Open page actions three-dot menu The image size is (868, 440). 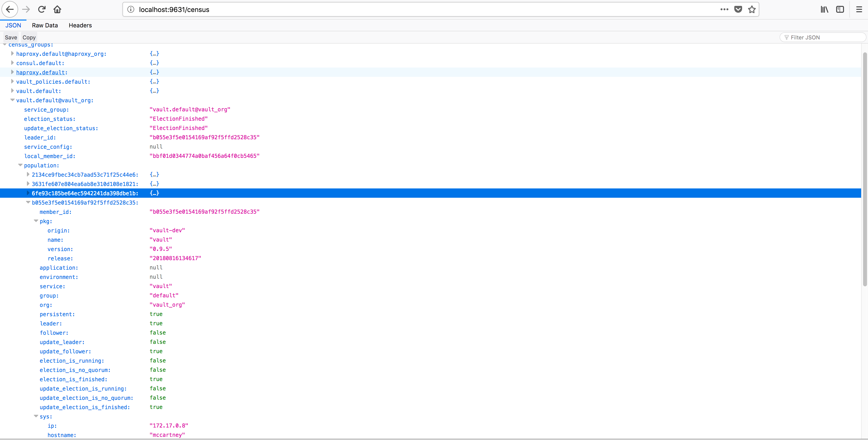[724, 10]
